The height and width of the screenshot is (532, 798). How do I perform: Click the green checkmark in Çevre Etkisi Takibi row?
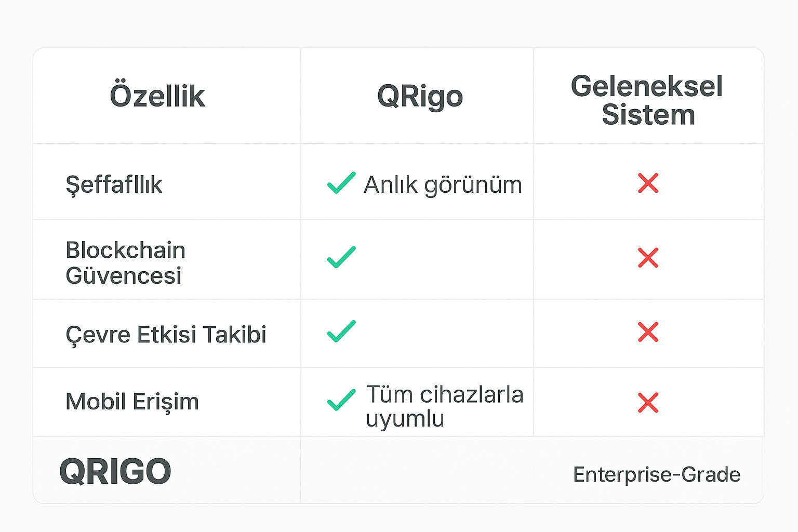[341, 331]
